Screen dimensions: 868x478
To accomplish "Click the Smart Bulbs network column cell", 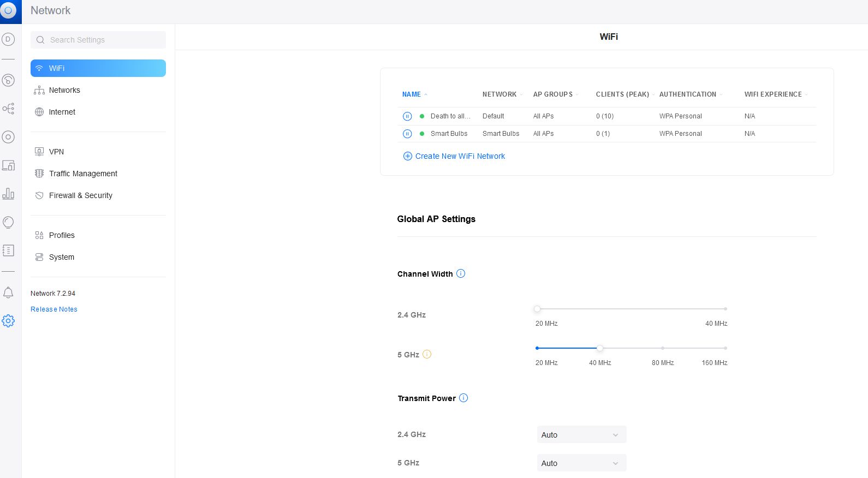I will [501, 134].
